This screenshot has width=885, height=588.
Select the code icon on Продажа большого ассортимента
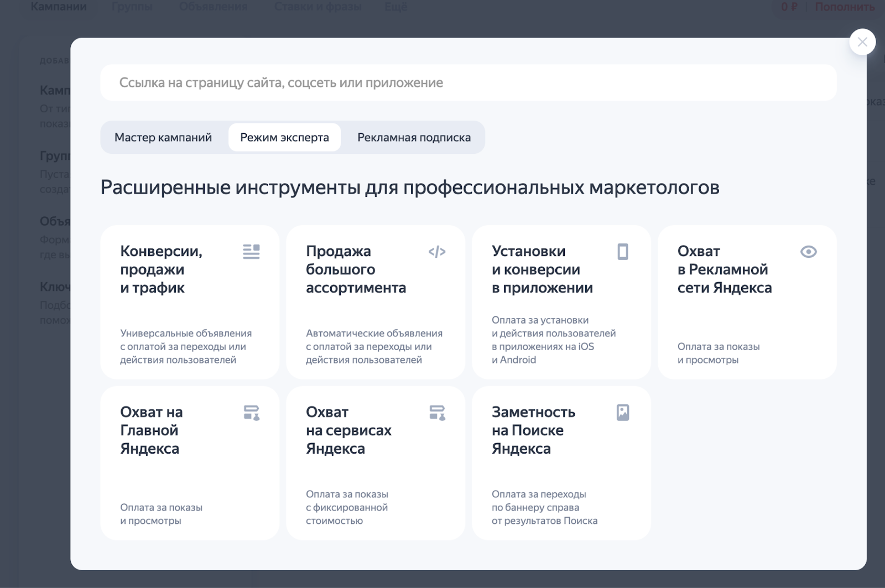436,252
